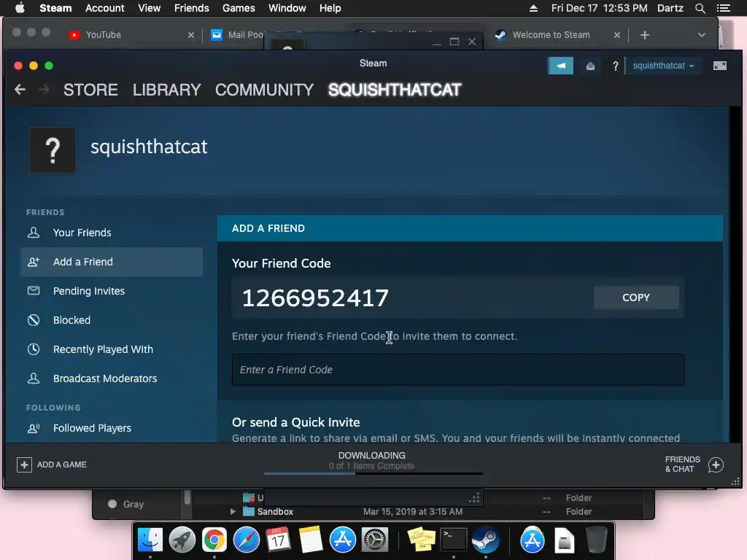Click the profile avatar question mark image
This screenshot has height=560, width=747.
tap(53, 150)
